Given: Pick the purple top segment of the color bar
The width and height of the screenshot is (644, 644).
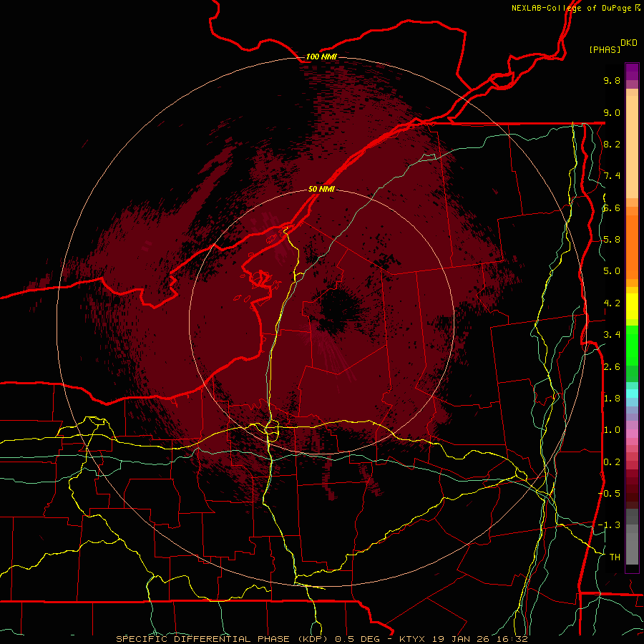Looking at the screenshot, I should click(x=632, y=72).
